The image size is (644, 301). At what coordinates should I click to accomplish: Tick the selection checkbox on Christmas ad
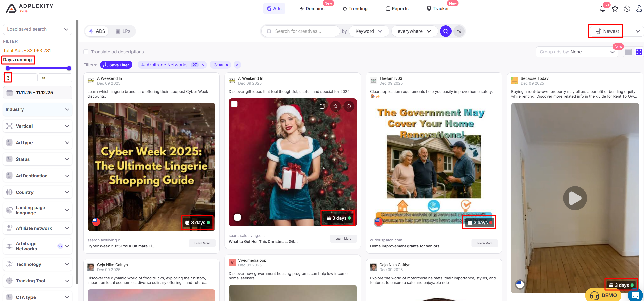click(234, 104)
